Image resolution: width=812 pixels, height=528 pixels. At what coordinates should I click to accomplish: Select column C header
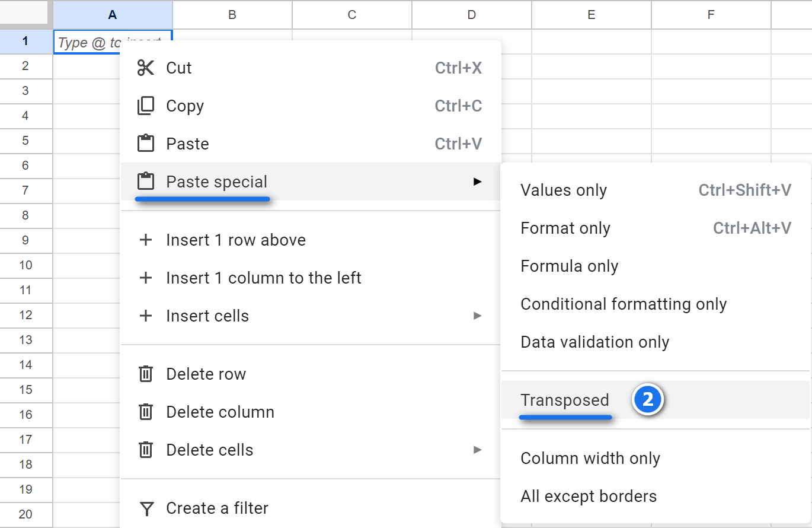[352, 15]
